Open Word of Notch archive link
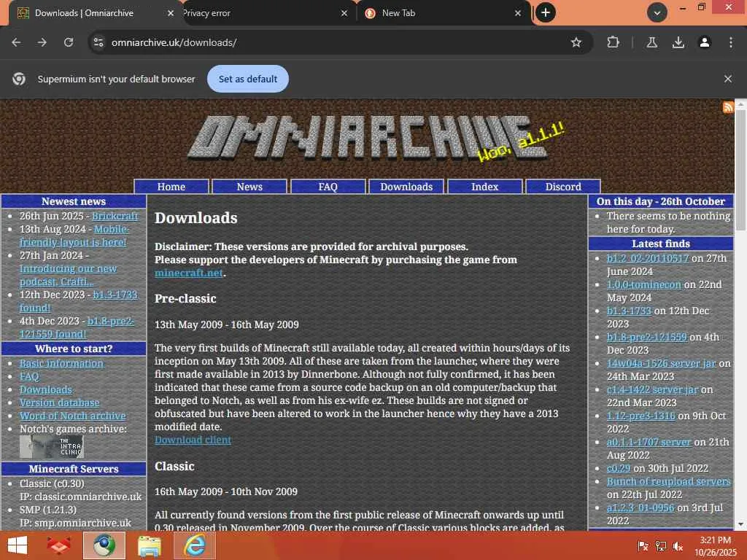The image size is (747, 560). click(x=72, y=416)
